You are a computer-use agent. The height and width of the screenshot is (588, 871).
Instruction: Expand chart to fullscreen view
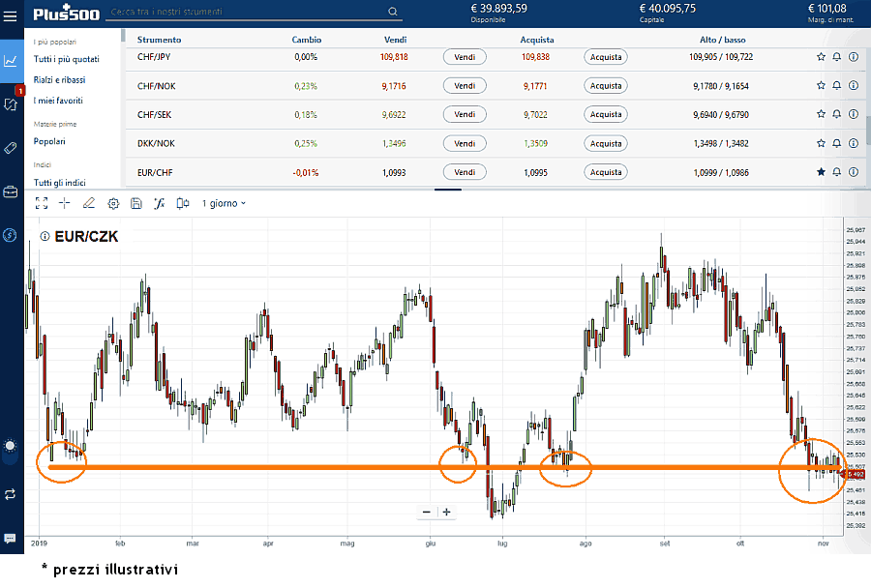(41, 204)
